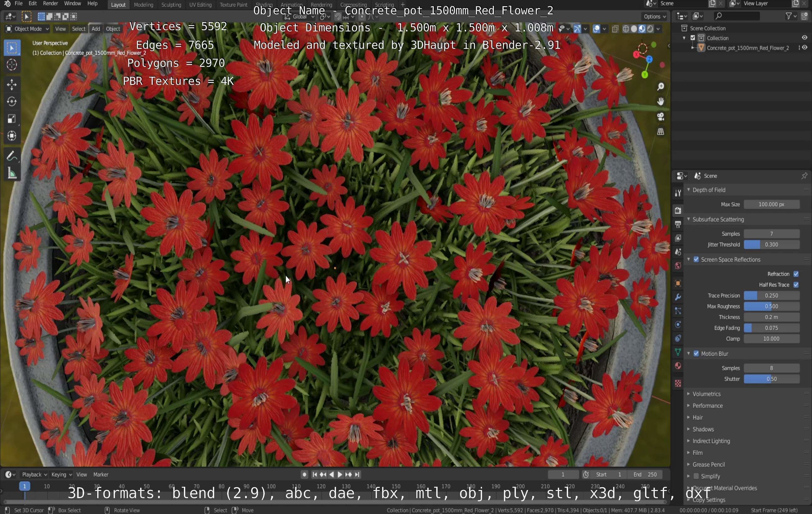Open the File menu
Image resolution: width=812 pixels, height=514 pixels.
coord(19,4)
